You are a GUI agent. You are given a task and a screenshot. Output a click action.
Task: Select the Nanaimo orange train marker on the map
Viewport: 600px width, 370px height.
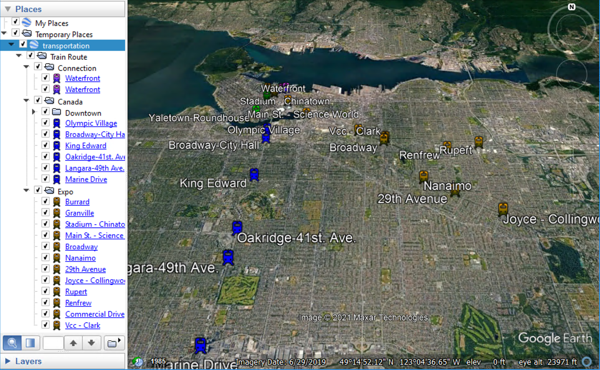[x=423, y=176]
